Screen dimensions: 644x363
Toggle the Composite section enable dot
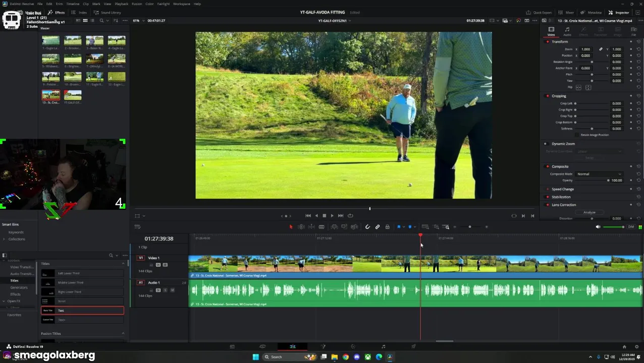coord(548,166)
